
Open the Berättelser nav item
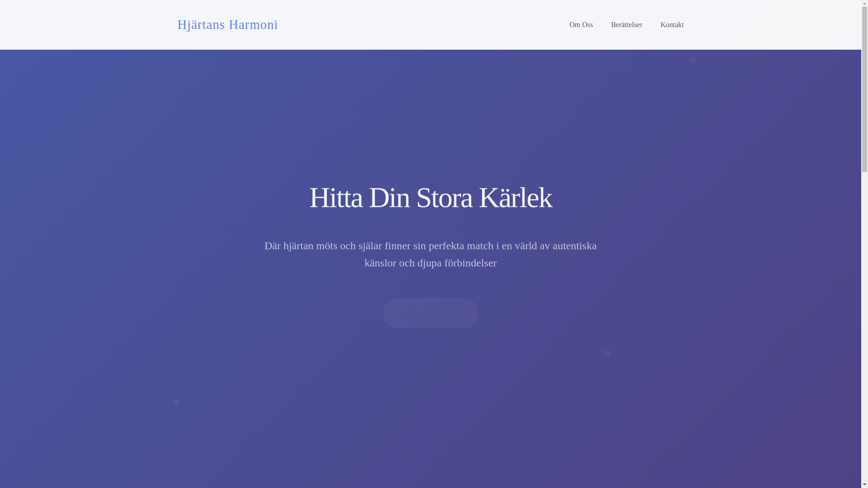coord(627,25)
